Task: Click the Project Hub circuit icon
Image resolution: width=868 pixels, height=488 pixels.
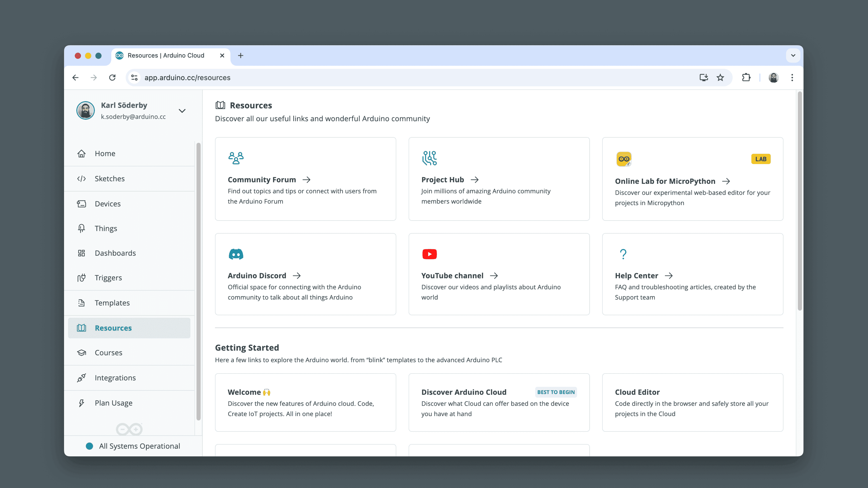Action: click(x=429, y=158)
